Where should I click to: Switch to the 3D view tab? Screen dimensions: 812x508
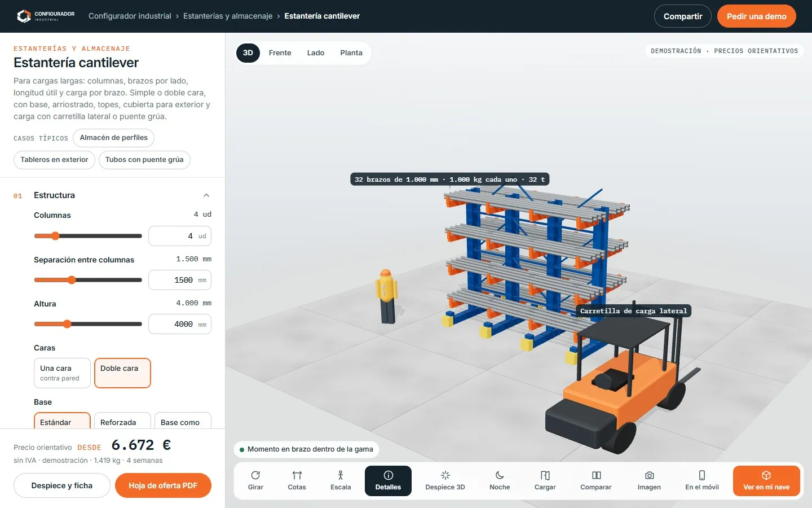248,53
